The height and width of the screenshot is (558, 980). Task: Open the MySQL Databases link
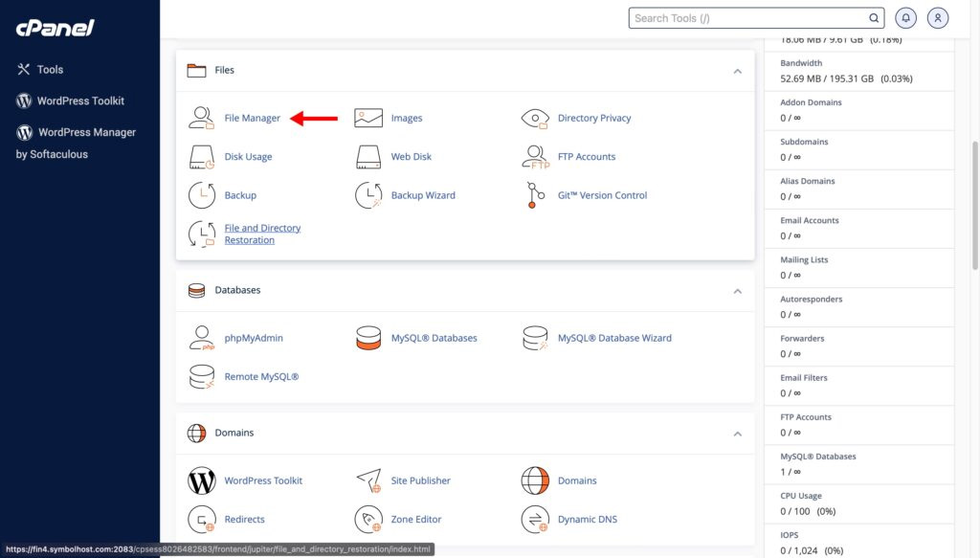tap(434, 338)
